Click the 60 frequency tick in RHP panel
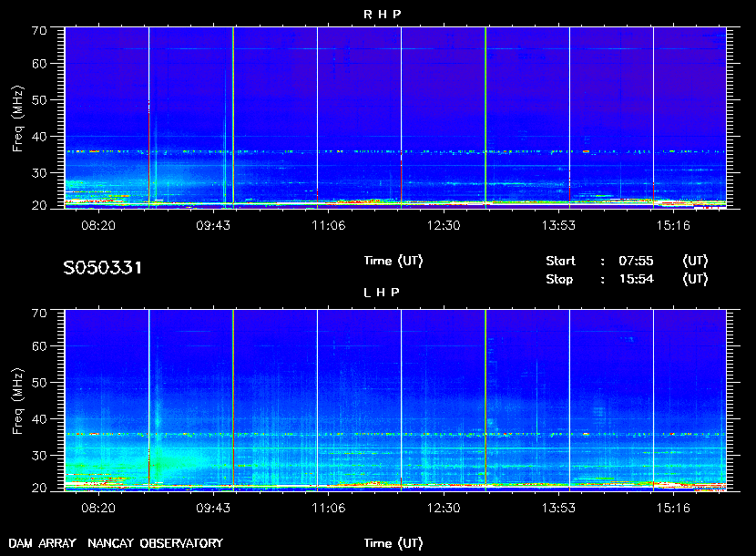 tap(39, 64)
